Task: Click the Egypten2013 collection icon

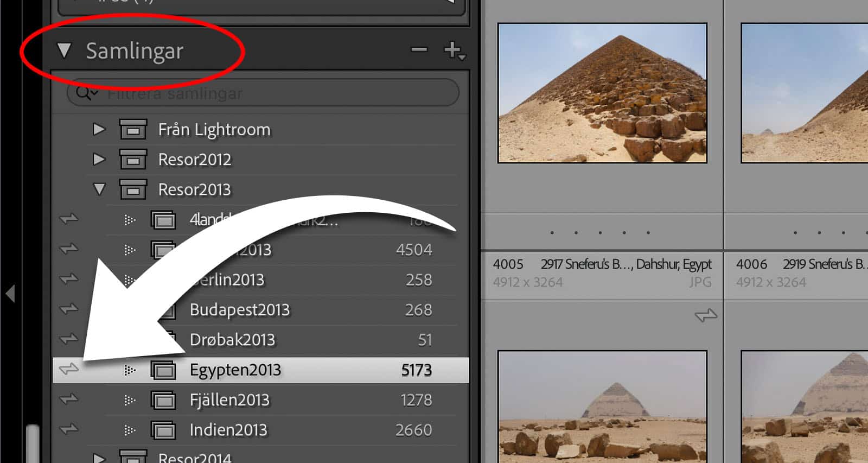Action: tap(163, 370)
